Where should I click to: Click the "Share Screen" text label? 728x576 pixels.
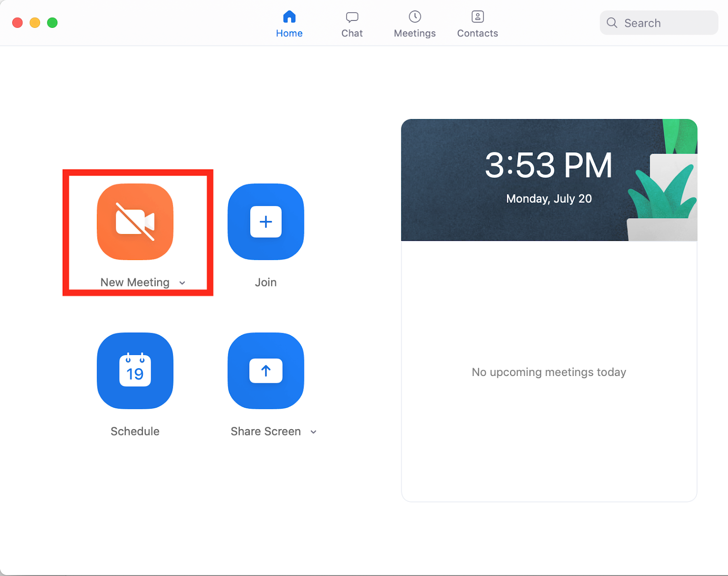265,431
